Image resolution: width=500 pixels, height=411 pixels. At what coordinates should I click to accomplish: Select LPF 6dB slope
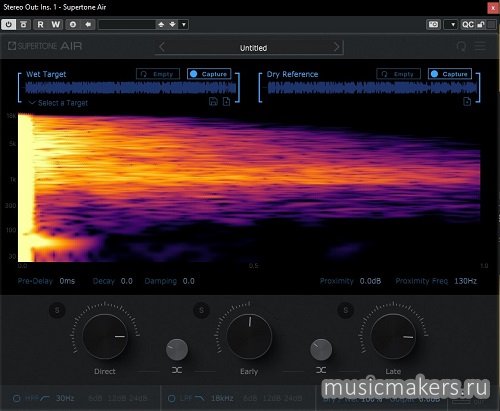pos(250,398)
